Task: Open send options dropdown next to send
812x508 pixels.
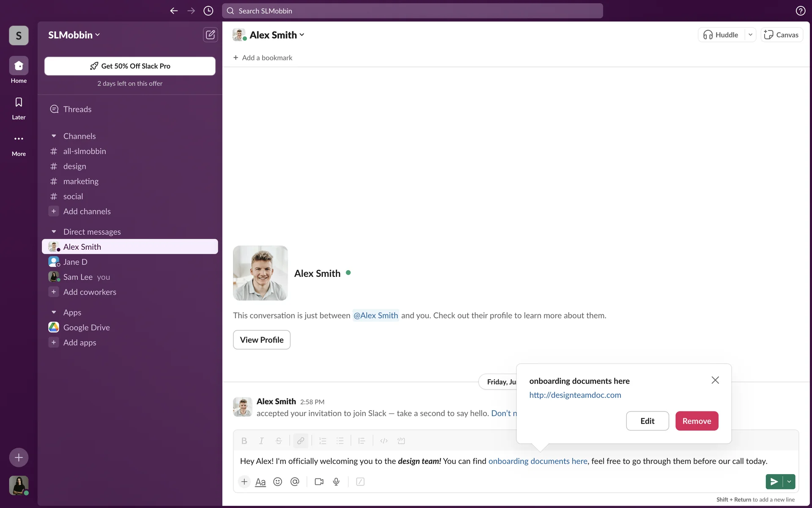Action: [x=789, y=482]
